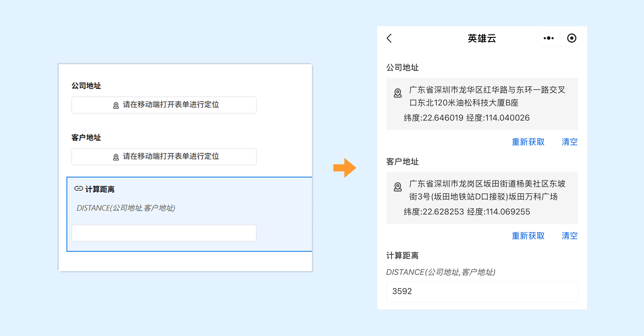Image resolution: width=644 pixels, height=336 pixels.
Task: Click location pin icon in left 客户地址 button
Action: 116,157
